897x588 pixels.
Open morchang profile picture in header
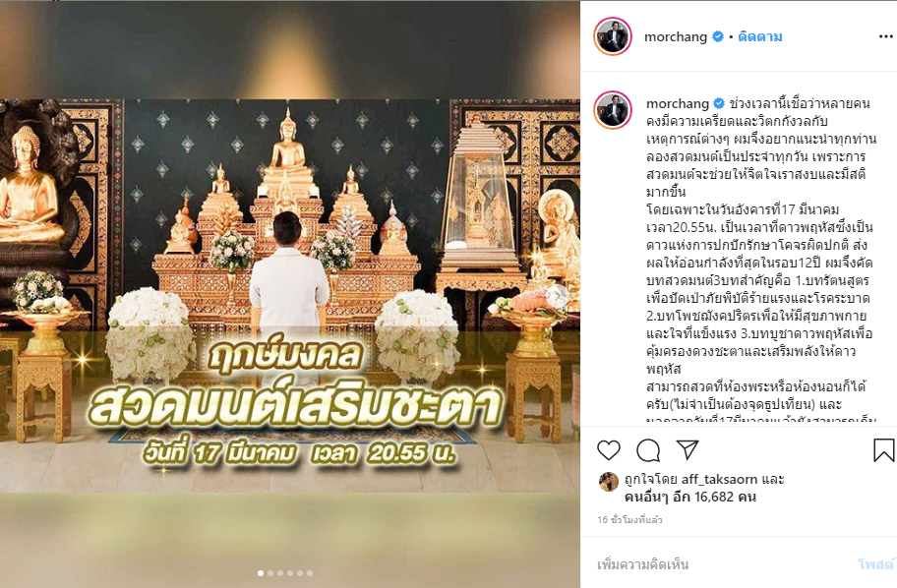click(x=613, y=36)
